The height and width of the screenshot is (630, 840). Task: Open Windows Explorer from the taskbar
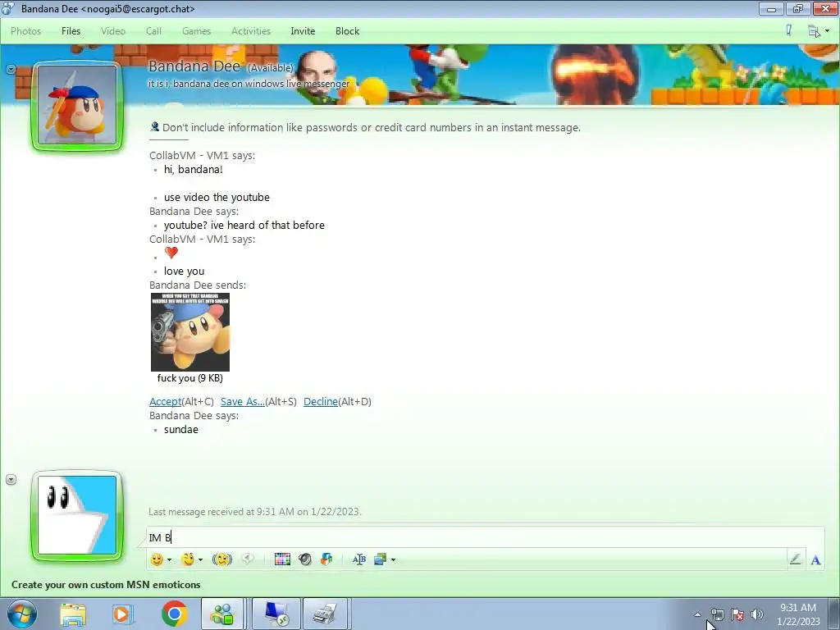73,614
